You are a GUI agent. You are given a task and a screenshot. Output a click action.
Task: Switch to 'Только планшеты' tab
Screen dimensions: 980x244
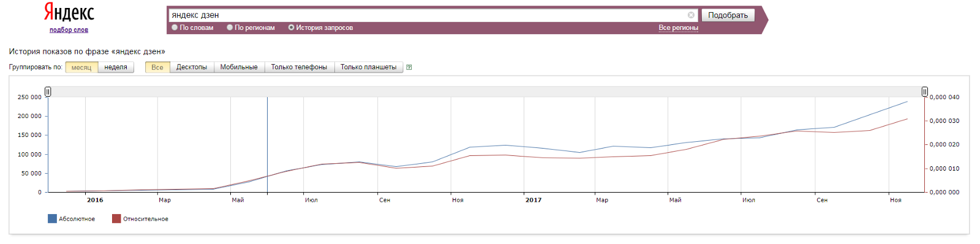click(x=369, y=67)
